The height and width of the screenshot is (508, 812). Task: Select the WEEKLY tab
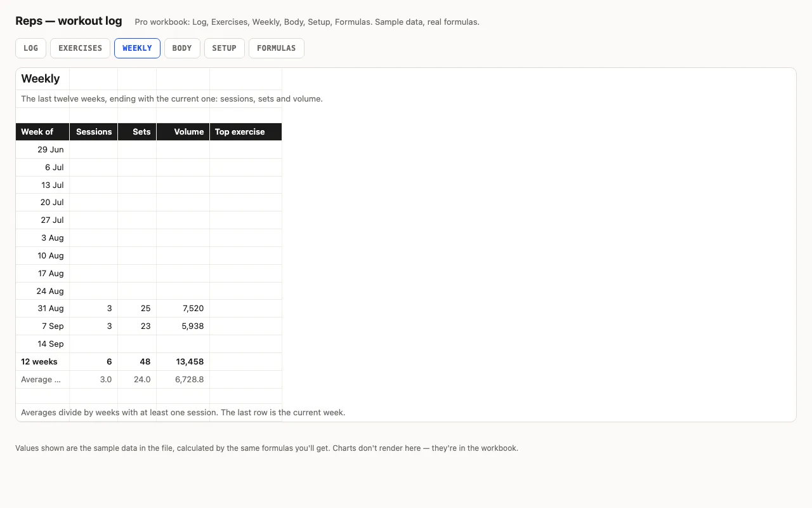137,48
